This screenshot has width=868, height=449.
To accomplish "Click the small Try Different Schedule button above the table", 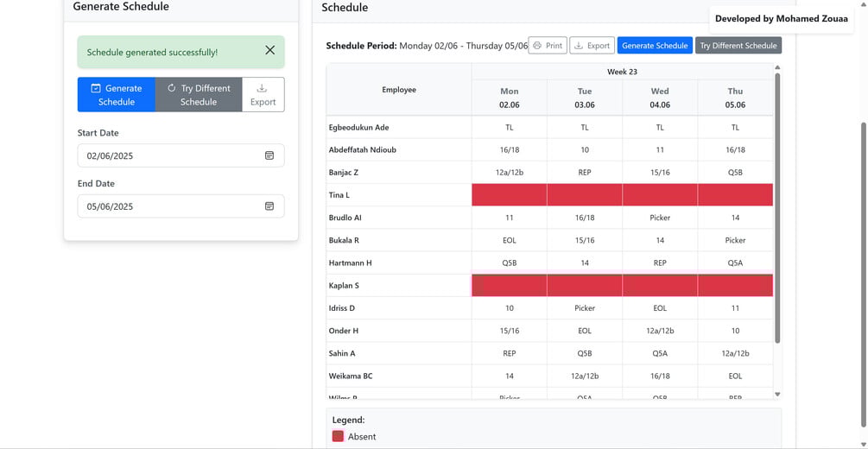I will pyautogui.click(x=738, y=46).
